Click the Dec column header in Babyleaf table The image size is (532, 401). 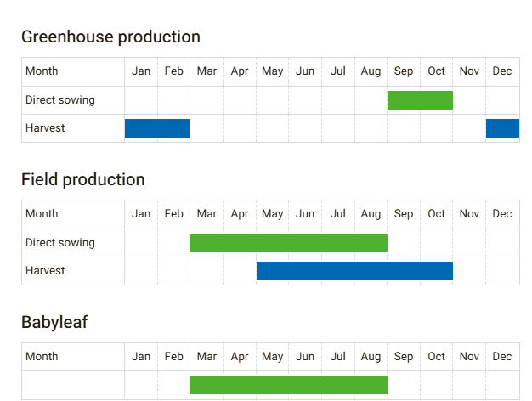[502, 357]
